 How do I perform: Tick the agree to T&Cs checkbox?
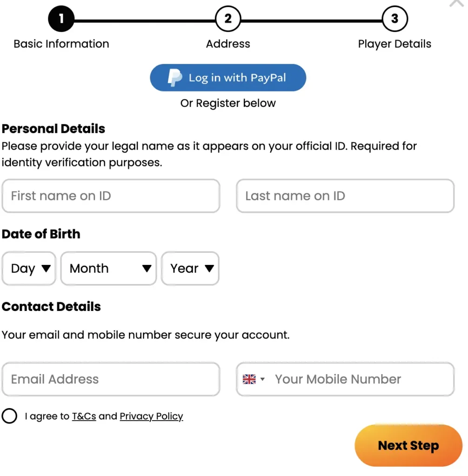pyautogui.click(x=9, y=416)
